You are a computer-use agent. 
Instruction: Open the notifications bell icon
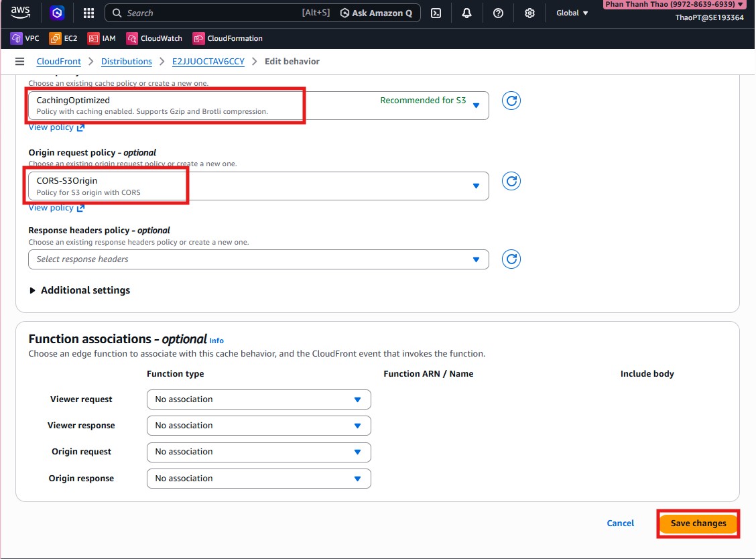466,13
